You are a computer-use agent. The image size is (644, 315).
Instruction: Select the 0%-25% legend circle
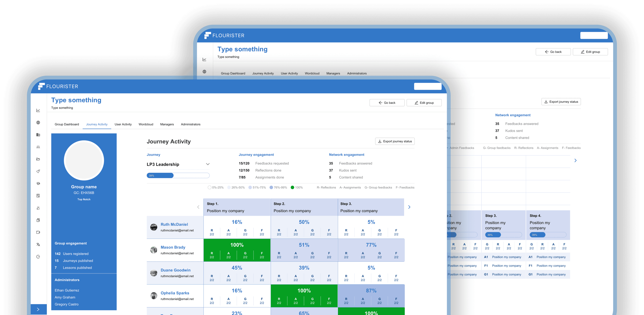(210, 187)
